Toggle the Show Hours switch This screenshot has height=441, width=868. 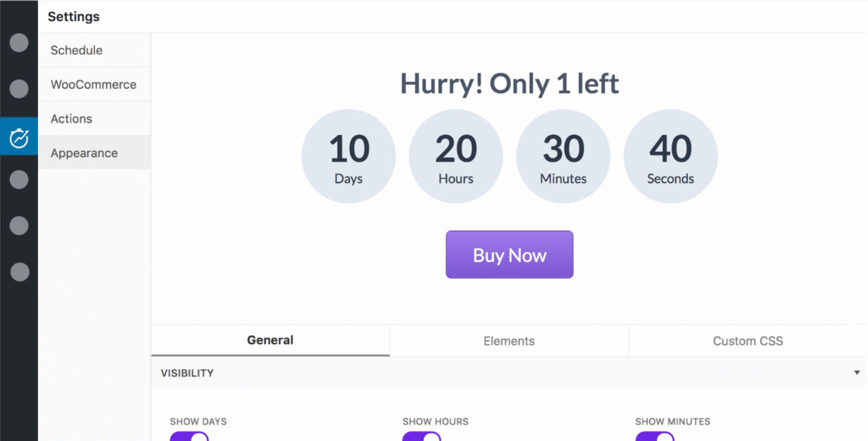click(x=422, y=437)
